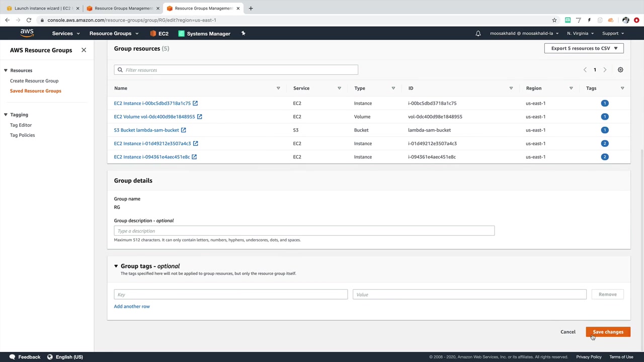This screenshot has height=362, width=644.
Task: Change language via English (US)
Action: pos(65,357)
